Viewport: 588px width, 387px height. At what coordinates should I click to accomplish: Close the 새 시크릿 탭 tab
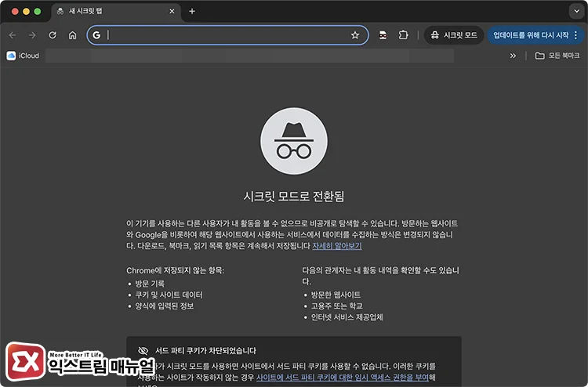point(172,11)
